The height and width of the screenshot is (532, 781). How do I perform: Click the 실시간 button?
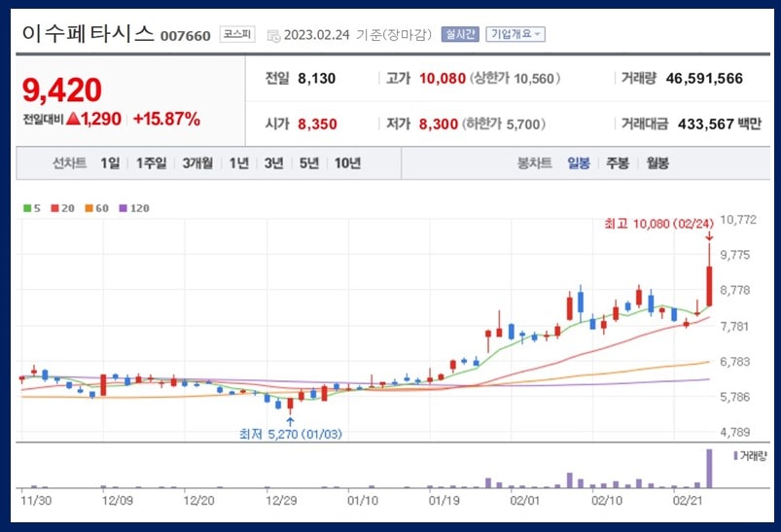click(x=460, y=34)
